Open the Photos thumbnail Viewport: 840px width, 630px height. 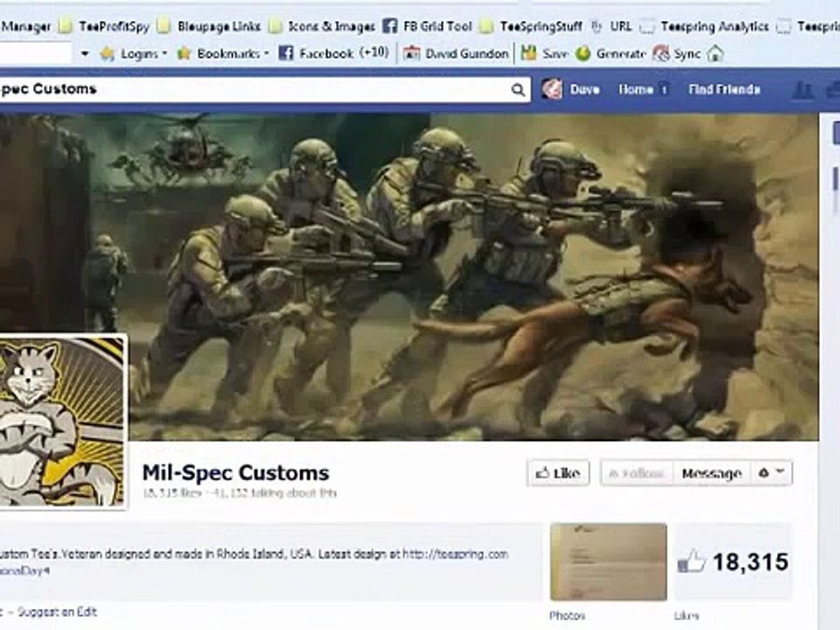tap(609, 562)
